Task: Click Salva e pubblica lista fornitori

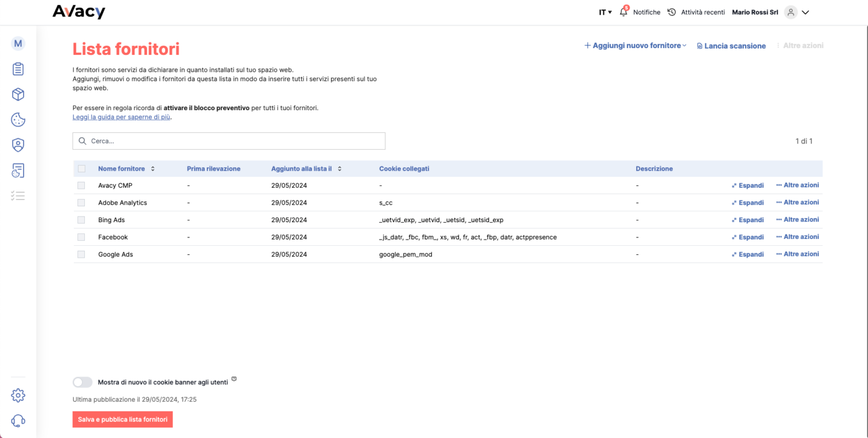Action: [x=122, y=419]
